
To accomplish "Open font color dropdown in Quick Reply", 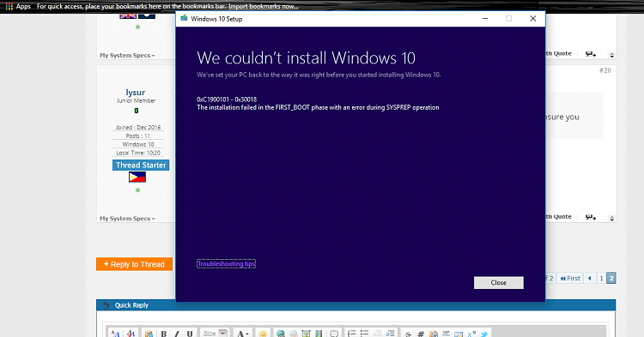I will pos(242,334).
